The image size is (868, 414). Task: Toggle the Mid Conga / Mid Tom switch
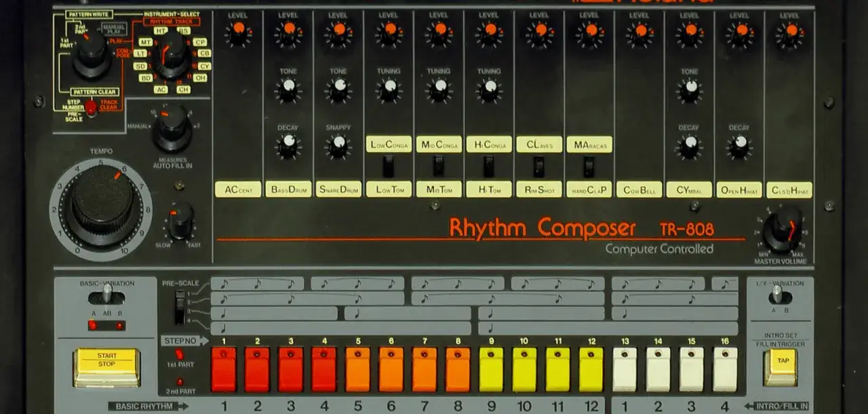click(439, 166)
